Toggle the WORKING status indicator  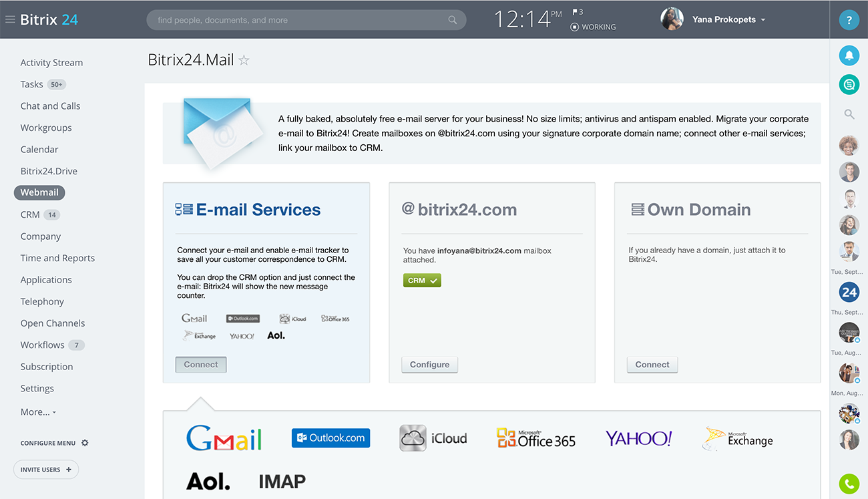pyautogui.click(x=593, y=27)
